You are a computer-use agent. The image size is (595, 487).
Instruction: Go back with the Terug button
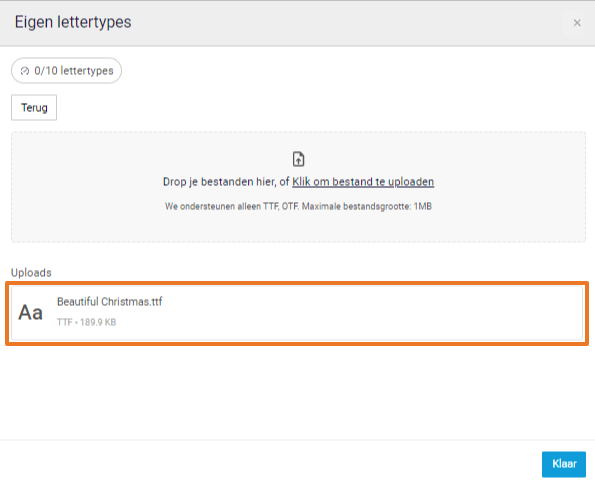point(34,108)
